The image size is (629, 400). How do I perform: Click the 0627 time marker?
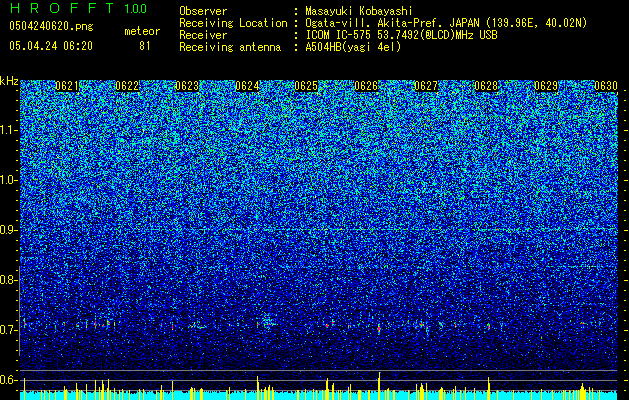[x=426, y=86]
